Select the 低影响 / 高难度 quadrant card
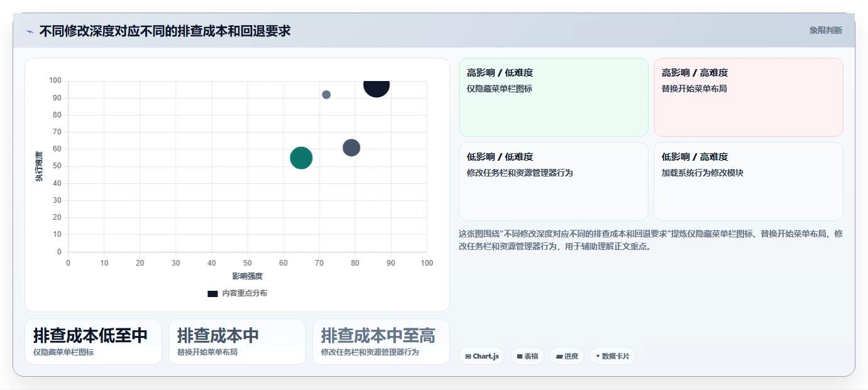868x390 pixels. (748, 181)
